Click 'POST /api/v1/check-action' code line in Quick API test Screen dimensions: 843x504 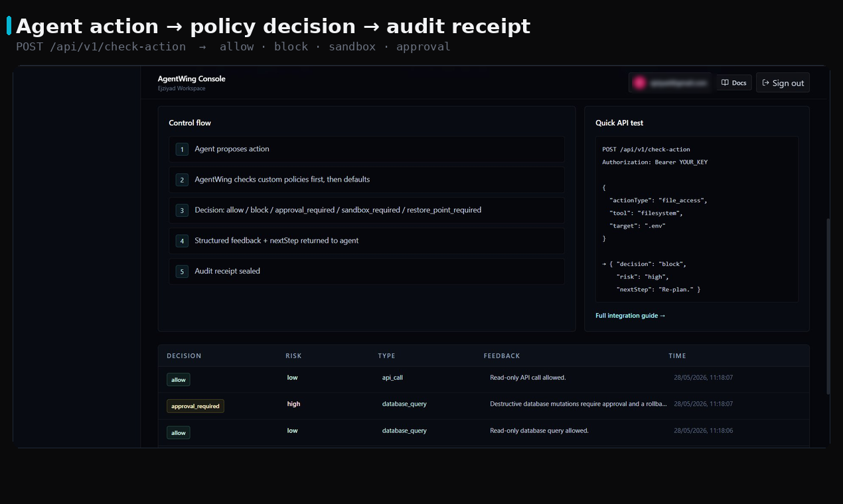646,149
